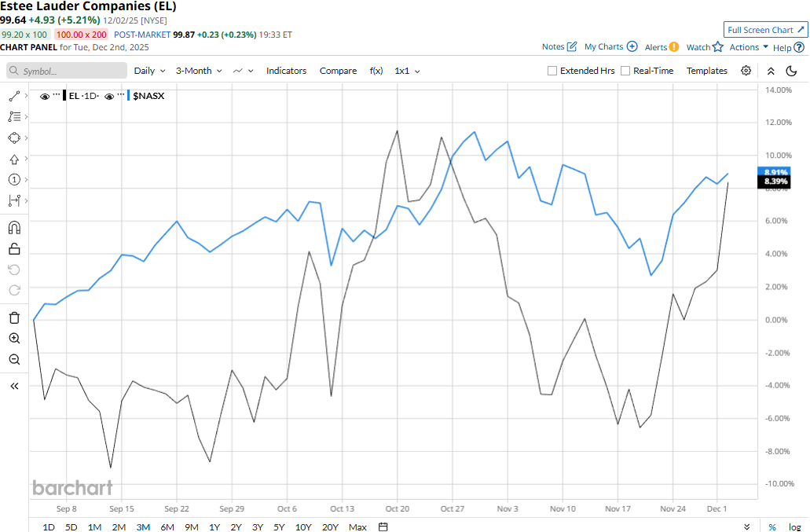Toggle $NASX series visibility eye
The image size is (810, 532).
[x=109, y=97]
